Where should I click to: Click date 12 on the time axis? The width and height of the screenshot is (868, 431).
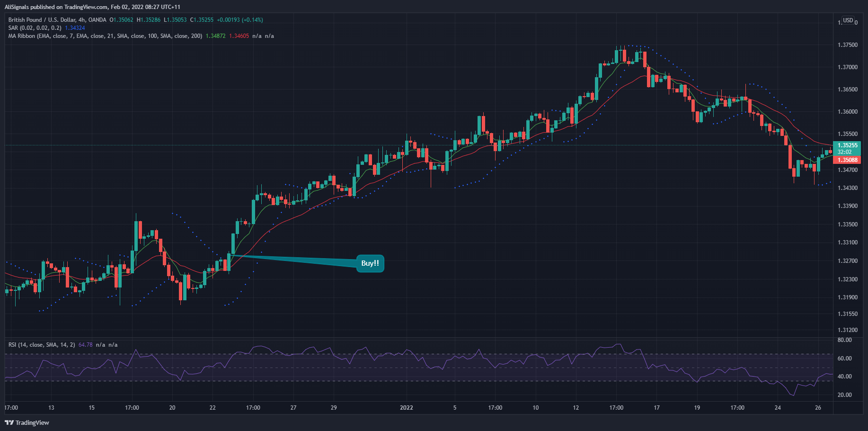(576, 408)
